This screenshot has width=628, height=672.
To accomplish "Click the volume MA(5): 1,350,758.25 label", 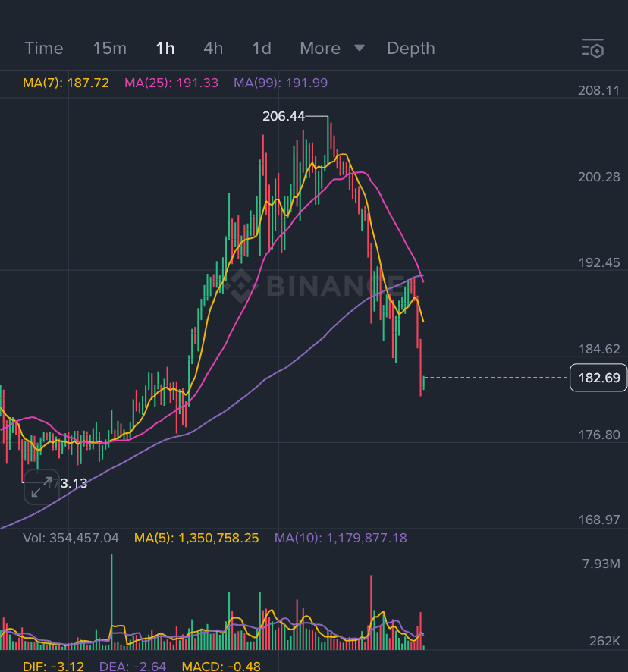I will (x=196, y=538).
